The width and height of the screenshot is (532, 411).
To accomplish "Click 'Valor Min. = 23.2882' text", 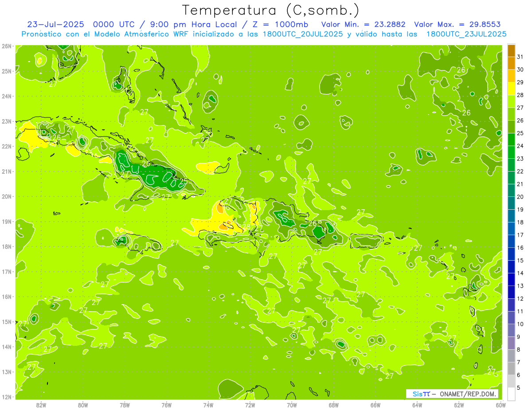I will 364,24.
